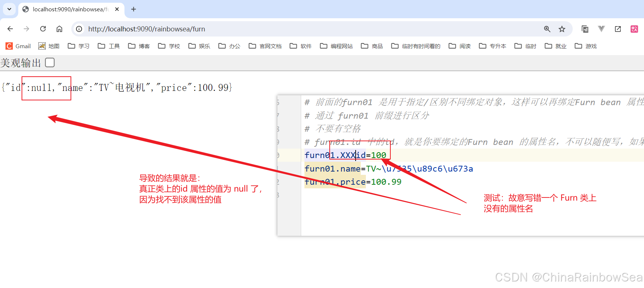Screen dimensions: 644x288
Task: Open a new browser tab
Action: click(x=134, y=9)
